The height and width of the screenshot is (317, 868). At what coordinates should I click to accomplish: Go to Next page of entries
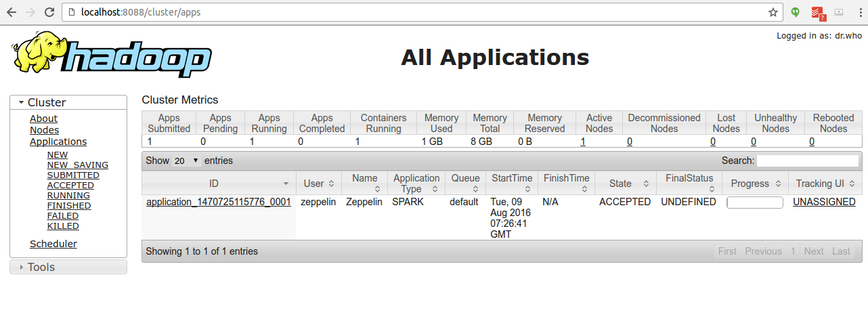pyautogui.click(x=813, y=251)
